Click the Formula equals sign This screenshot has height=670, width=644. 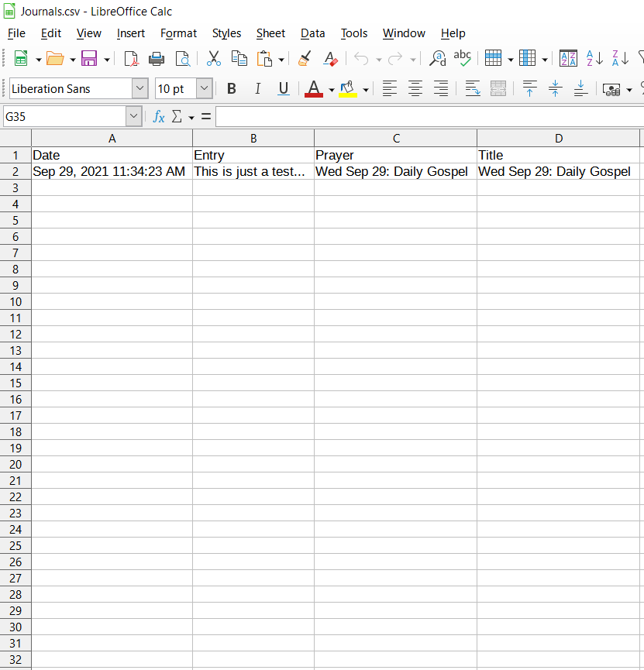pos(206,116)
